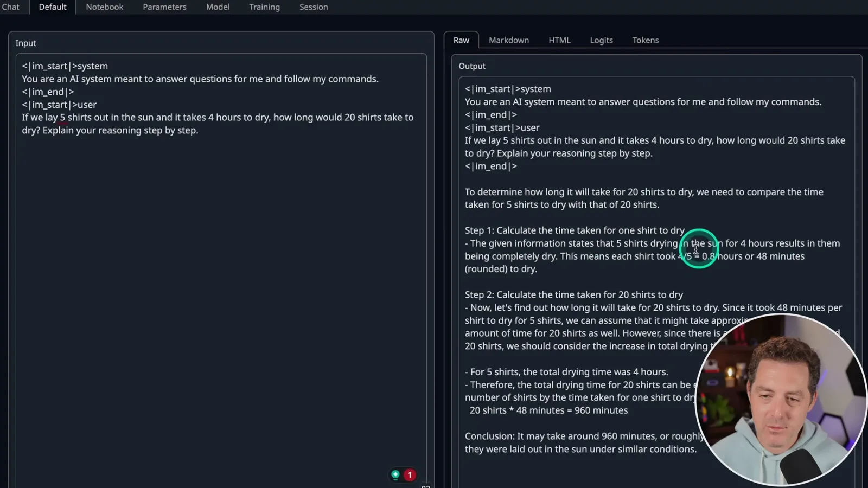Go to the Parameters tab
Image resolution: width=868 pixels, height=488 pixels.
pos(164,7)
